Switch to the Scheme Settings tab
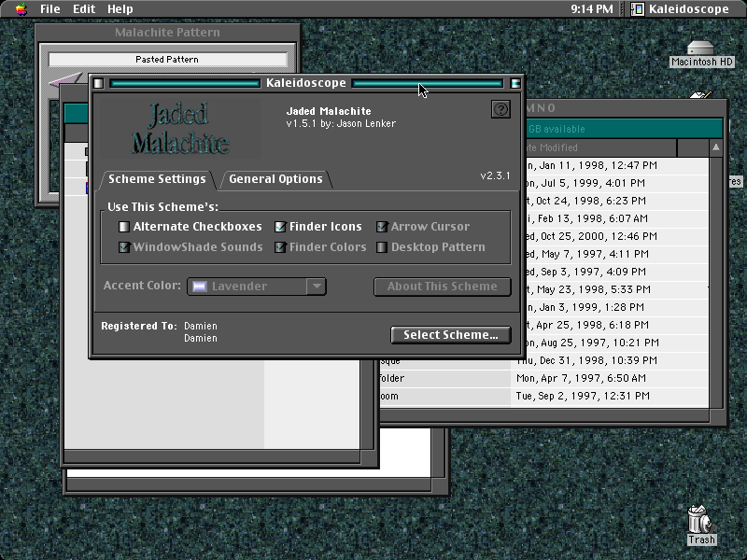747x560 pixels. pyautogui.click(x=157, y=179)
